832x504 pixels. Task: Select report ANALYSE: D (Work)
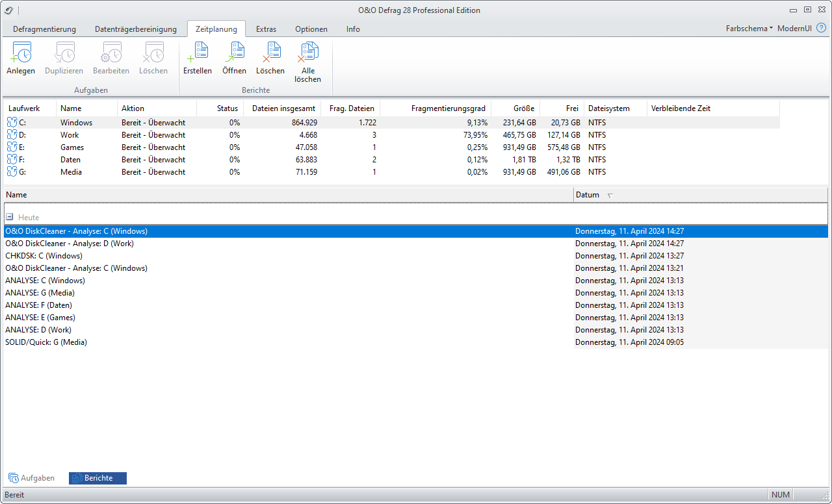416,330
